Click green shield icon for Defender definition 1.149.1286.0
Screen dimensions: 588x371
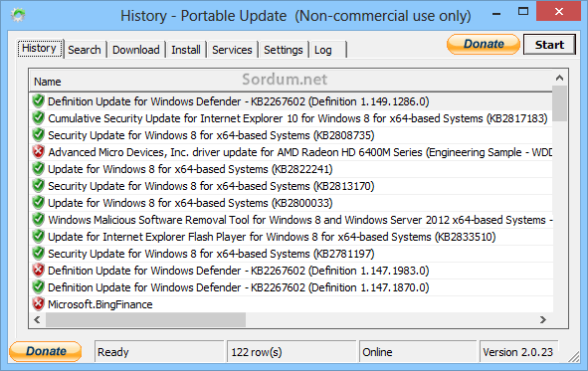(38, 101)
